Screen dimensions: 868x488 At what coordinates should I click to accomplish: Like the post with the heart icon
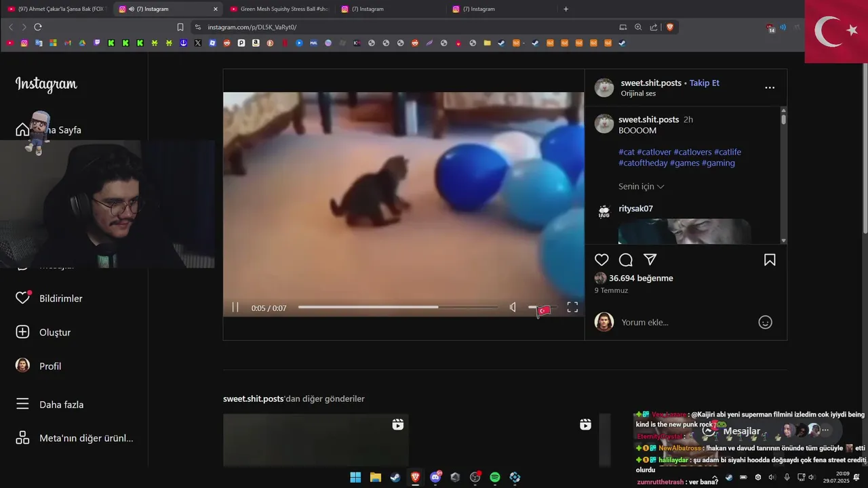tap(601, 260)
